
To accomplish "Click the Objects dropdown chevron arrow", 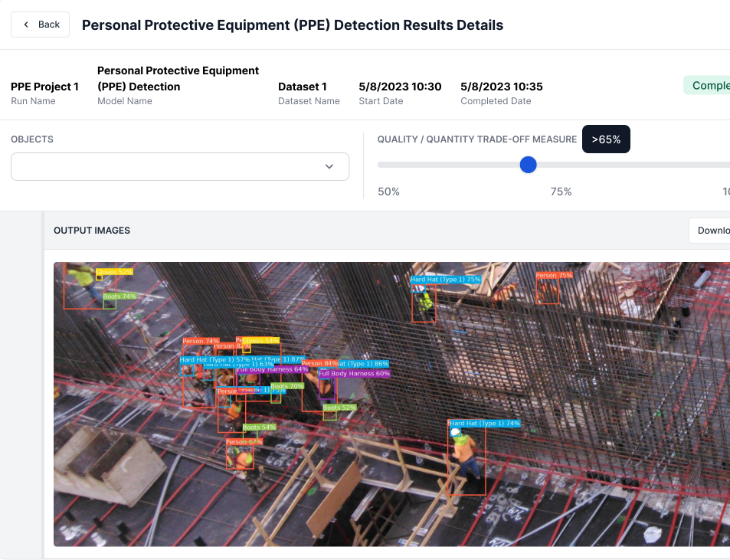I will pyautogui.click(x=329, y=166).
